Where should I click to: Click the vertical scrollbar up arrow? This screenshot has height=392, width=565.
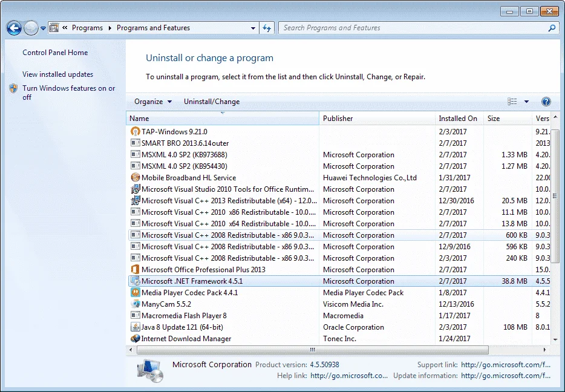point(555,117)
